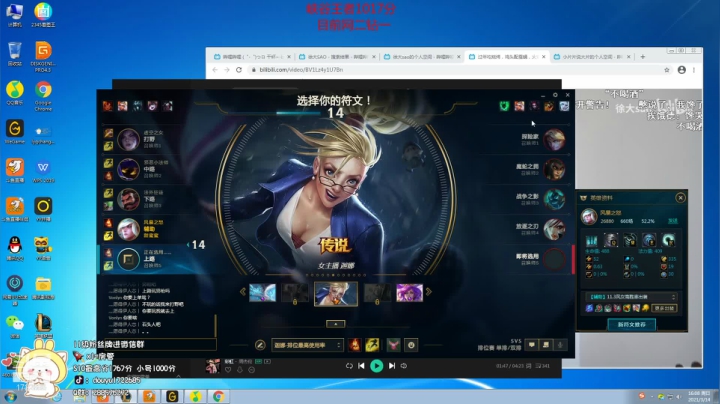This screenshot has width=720, height=404.
Task: Open the WeGame icon on the taskbar
Action: click(x=172, y=396)
